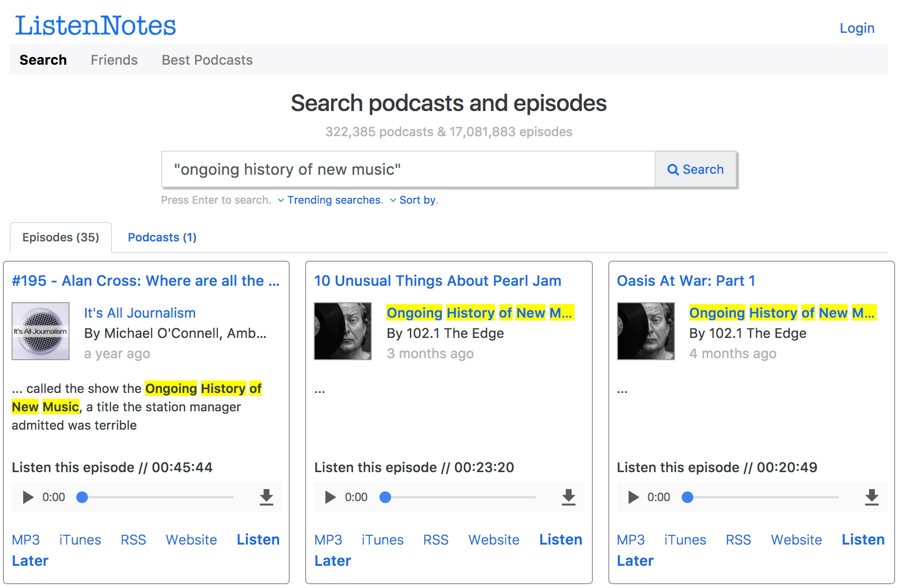Image resolution: width=898 pixels, height=588 pixels.
Task: Download the Pearl Jam episode audio
Action: pos(569,497)
